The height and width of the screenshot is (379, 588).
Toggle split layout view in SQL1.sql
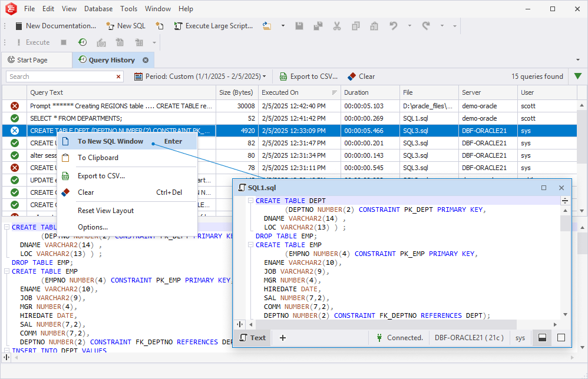pyautogui.click(x=542, y=338)
